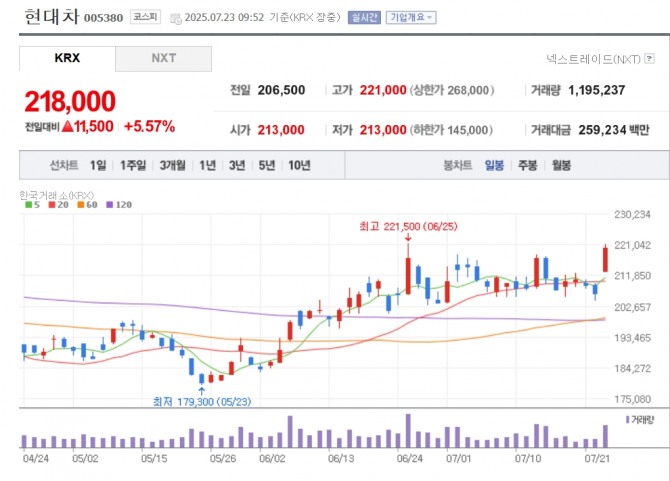The image size is (670, 481).
Task: Click the tallest volume bar near 06/24
Action: coord(408,431)
